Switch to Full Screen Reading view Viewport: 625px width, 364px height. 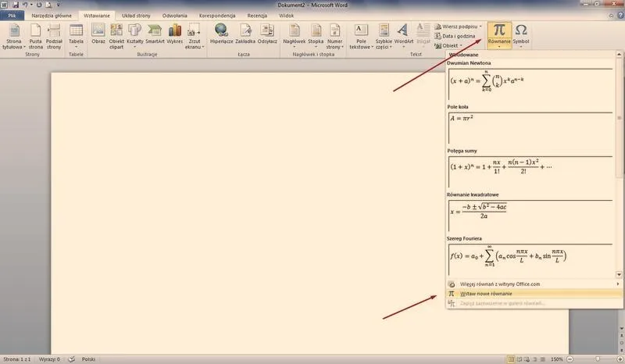click(x=519, y=359)
